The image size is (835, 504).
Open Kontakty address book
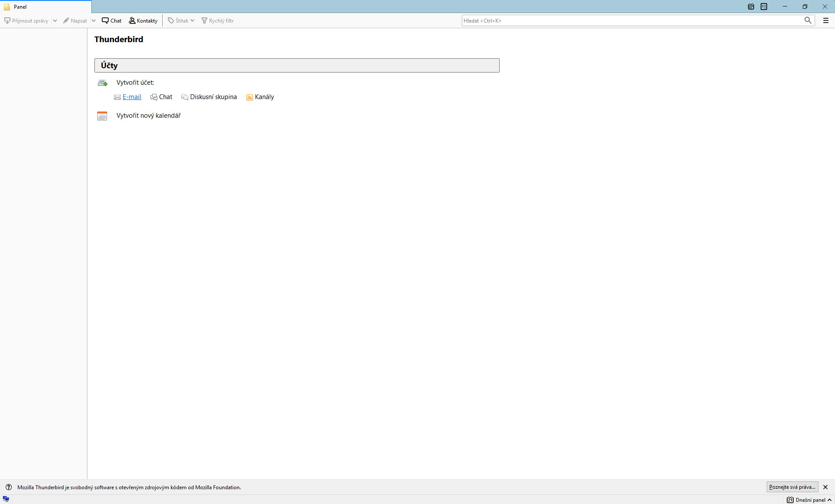pyautogui.click(x=143, y=20)
